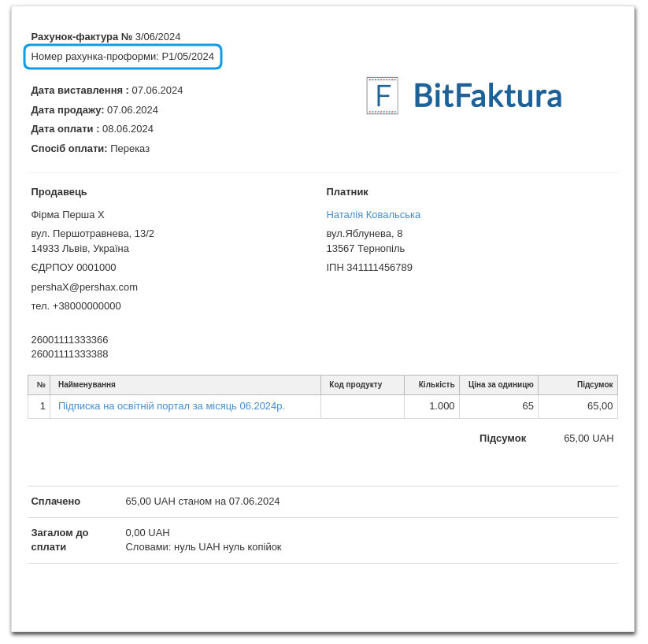Click the Сплачено paid amount line

tap(202, 502)
